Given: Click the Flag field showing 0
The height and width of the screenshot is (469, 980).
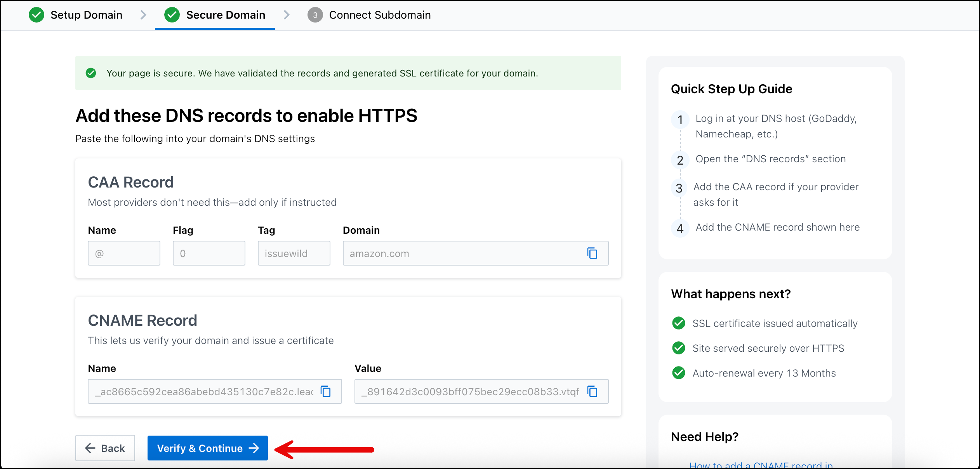Looking at the screenshot, I should [x=209, y=253].
